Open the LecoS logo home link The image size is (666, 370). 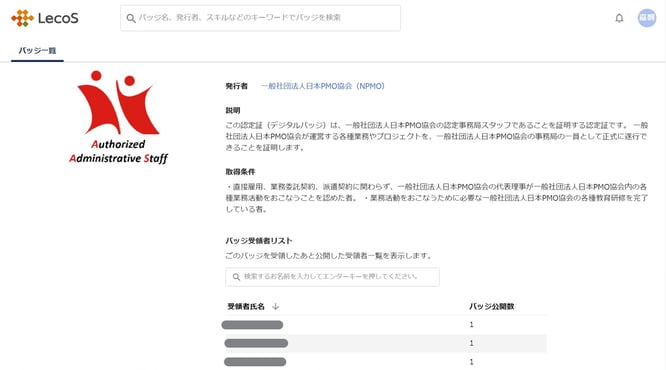click(45, 18)
